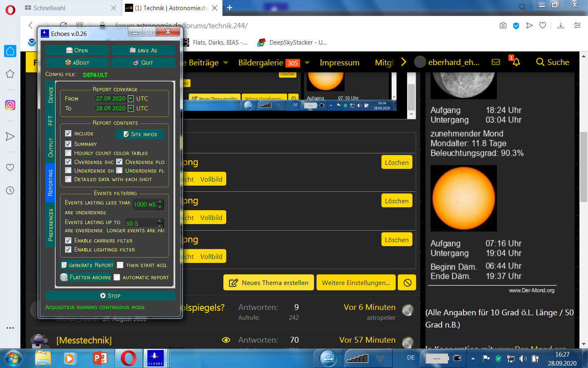Toggle the Include checkbox in Echoes
Screen dimensions: 588x368
(68, 133)
